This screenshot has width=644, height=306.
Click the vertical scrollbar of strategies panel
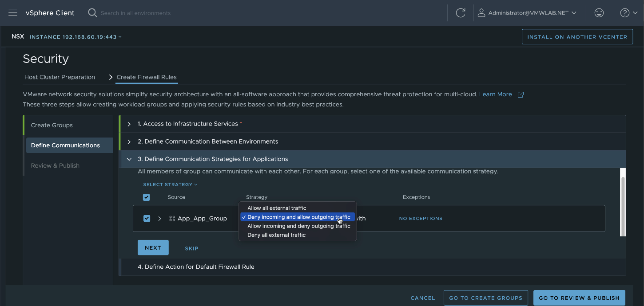point(623,206)
